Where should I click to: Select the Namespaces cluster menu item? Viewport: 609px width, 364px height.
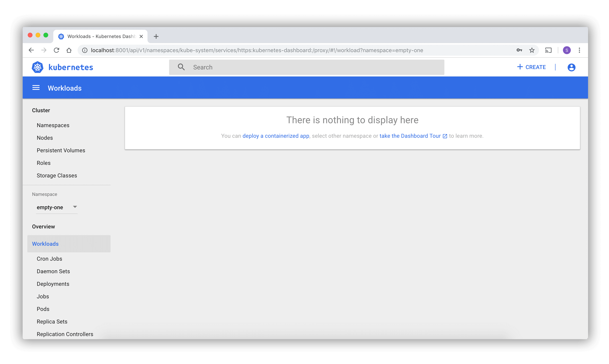pyautogui.click(x=53, y=125)
